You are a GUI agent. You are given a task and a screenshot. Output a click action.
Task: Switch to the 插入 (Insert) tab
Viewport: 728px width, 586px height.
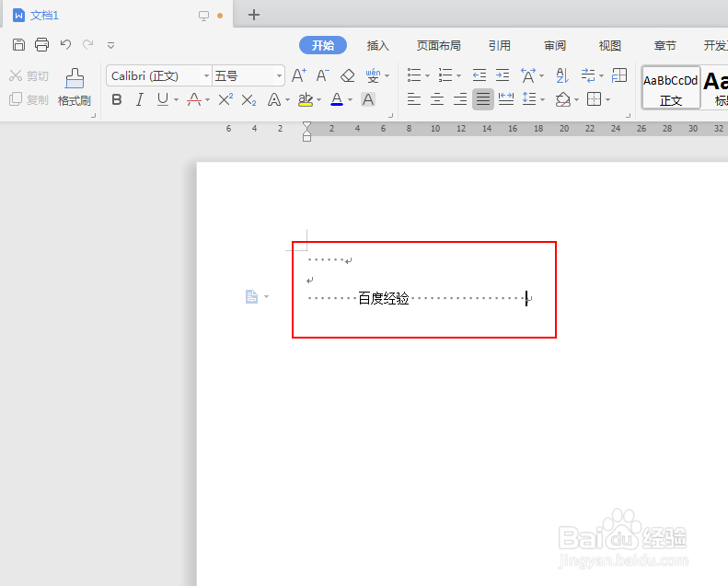[378, 45]
